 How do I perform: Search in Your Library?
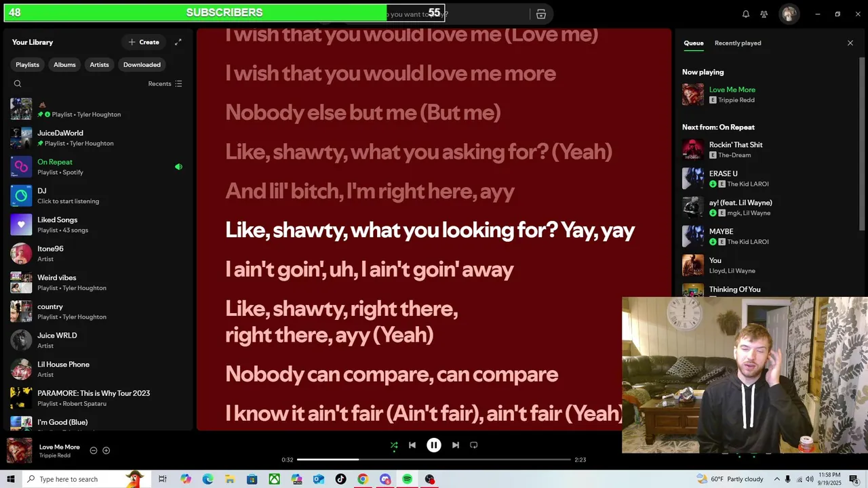pyautogui.click(x=18, y=84)
